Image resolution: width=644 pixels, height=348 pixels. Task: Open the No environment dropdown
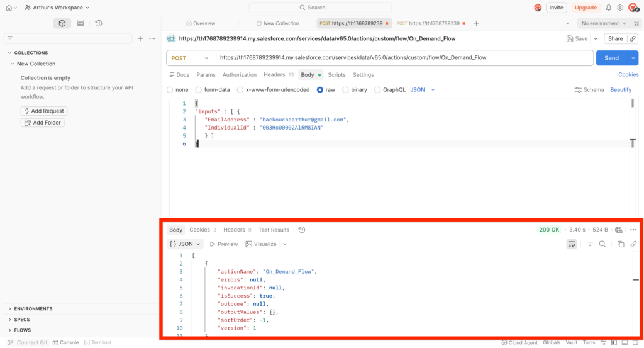pos(606,23)
